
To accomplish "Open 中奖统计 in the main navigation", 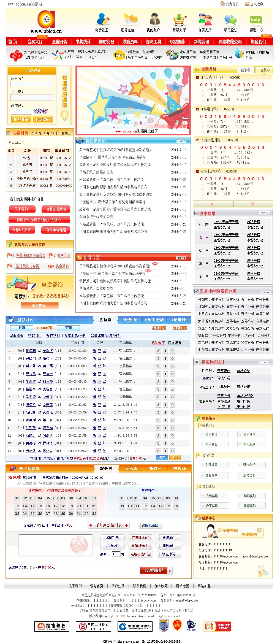I will (83, 42).
